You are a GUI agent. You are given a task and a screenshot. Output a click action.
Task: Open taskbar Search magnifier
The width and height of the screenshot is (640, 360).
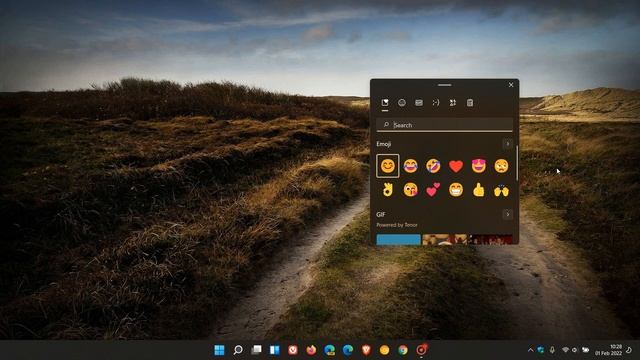(x=238, y=350)
